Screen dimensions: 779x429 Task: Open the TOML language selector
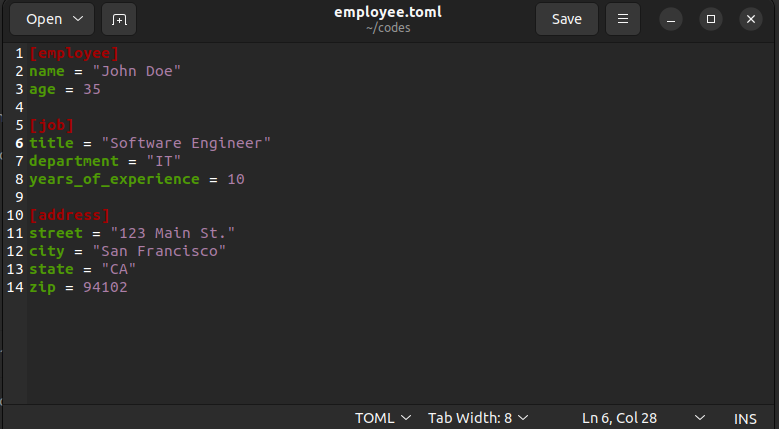click(x=383, y=418)
